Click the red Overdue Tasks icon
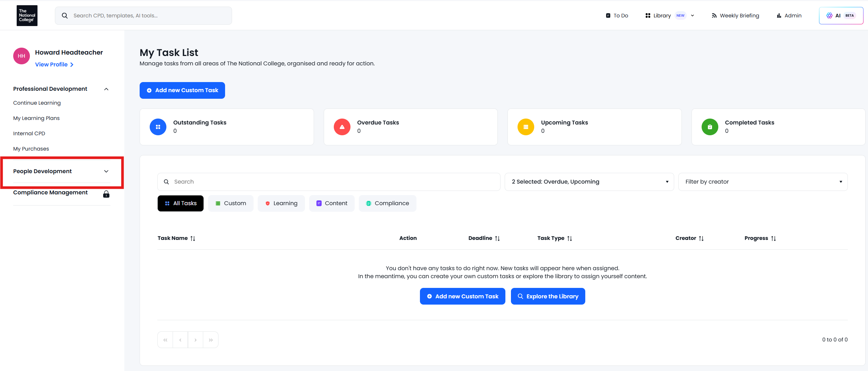Screen dimensions: 868x371 point(342,127)
